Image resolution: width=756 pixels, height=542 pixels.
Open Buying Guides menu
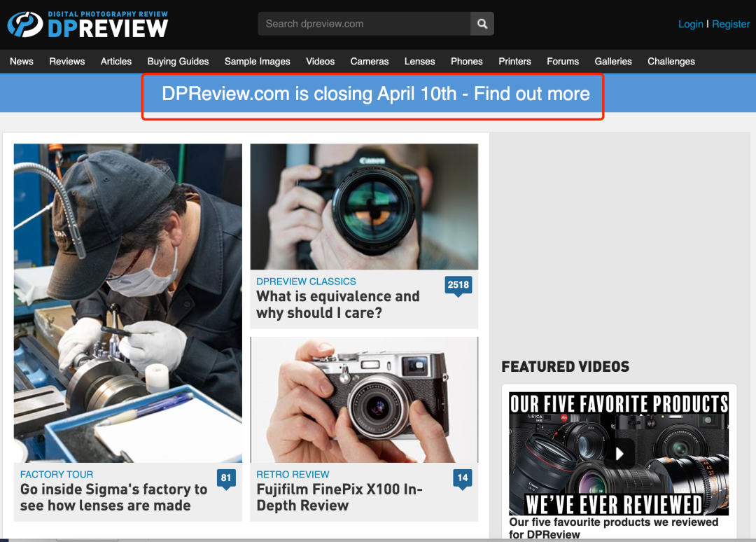178,61
